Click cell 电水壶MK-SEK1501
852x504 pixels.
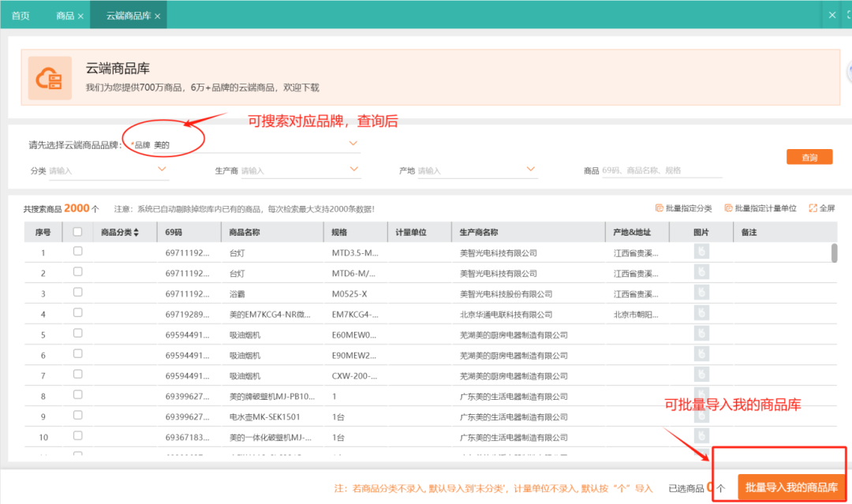pos(264,416)
